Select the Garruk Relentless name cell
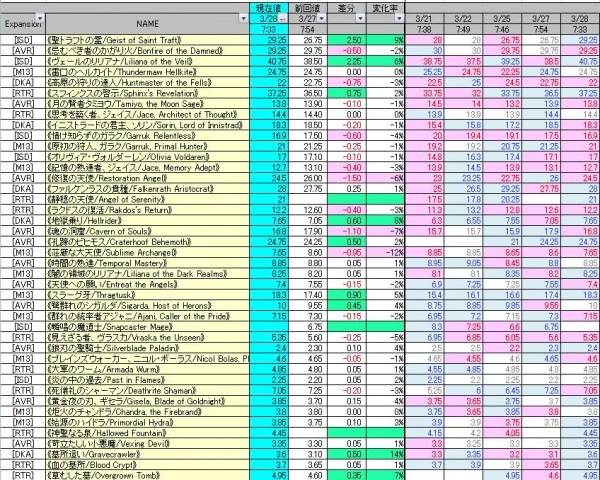The height and width of the screenshot is (480, 600). point(147,136)
